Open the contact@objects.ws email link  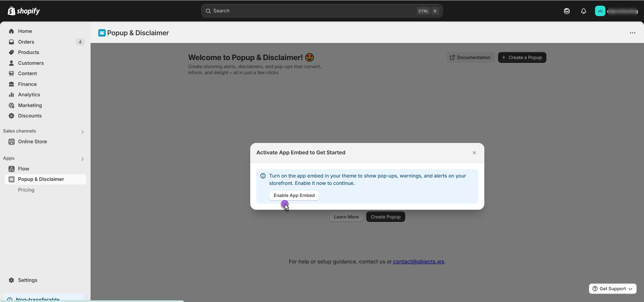coord(418,261)
